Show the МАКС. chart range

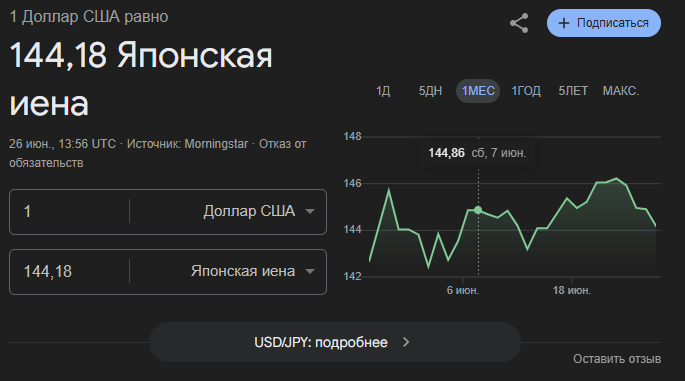[621, 91]
